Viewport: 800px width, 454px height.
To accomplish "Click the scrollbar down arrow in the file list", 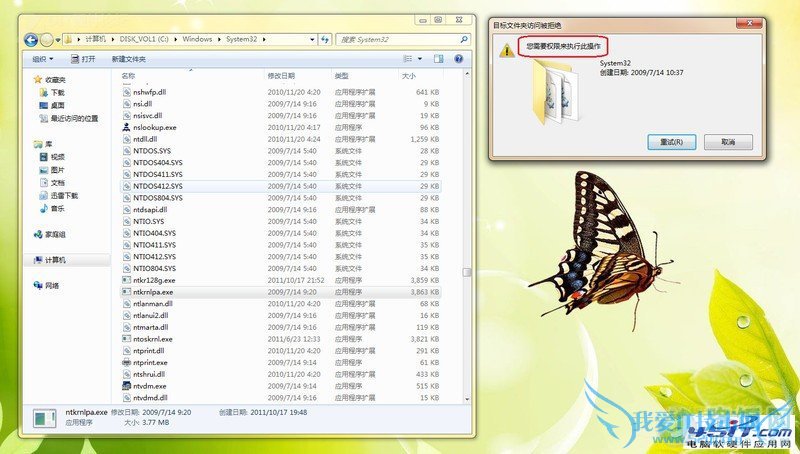I will [x=466, y=399].
